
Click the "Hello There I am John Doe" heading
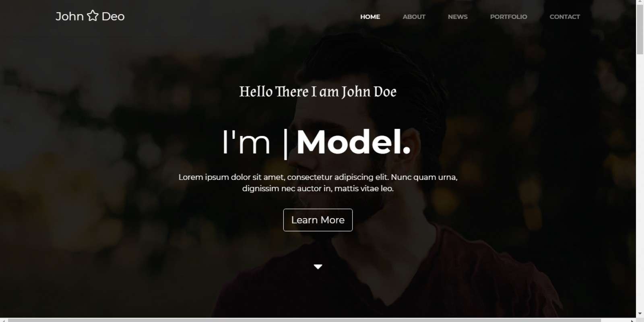point(318,92)
